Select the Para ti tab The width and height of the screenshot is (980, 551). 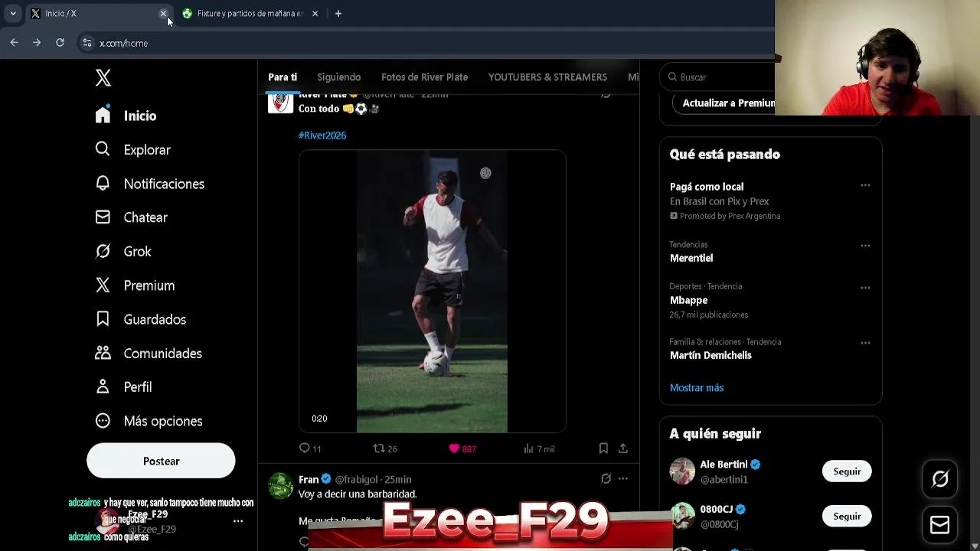click(283, 77)
